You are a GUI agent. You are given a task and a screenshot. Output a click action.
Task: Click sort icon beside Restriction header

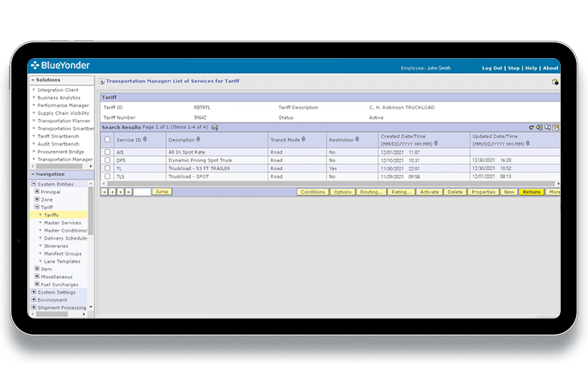click(358, 139)
